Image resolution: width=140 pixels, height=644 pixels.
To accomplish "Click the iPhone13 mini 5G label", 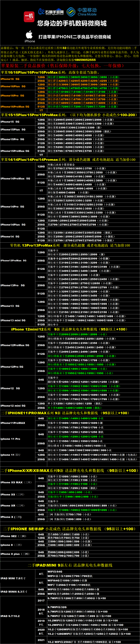I will [x=13, y=320].
